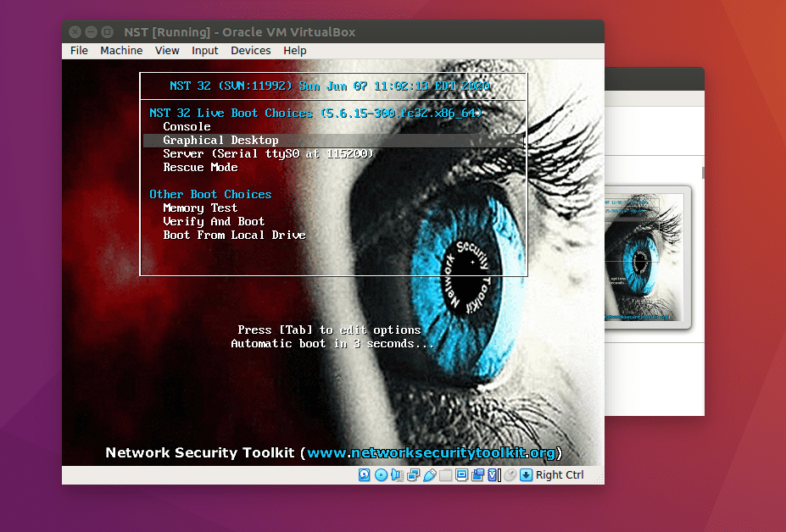The image size is (786, 532).
Task: Click the CPU virtualization status icon
Action: pos(493,475)
